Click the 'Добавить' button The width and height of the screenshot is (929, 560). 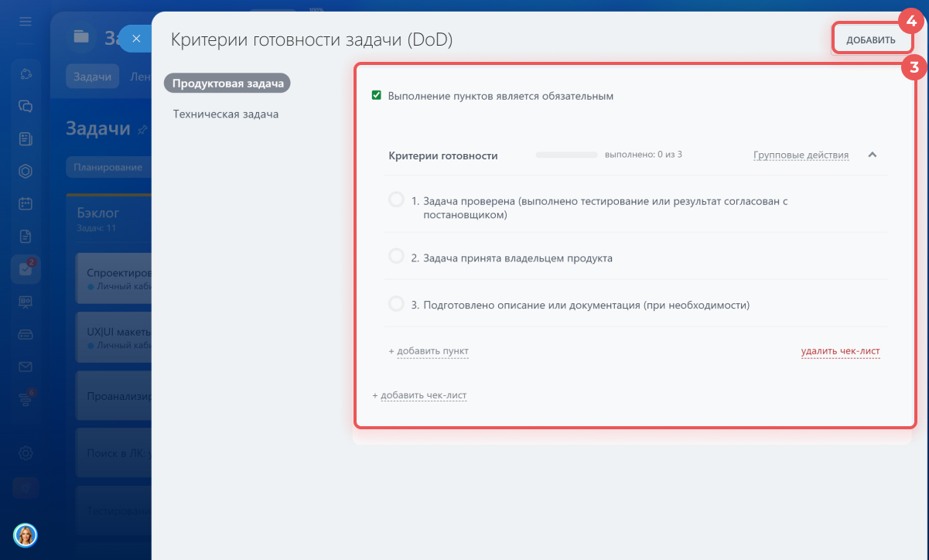(x=870, y=39)
